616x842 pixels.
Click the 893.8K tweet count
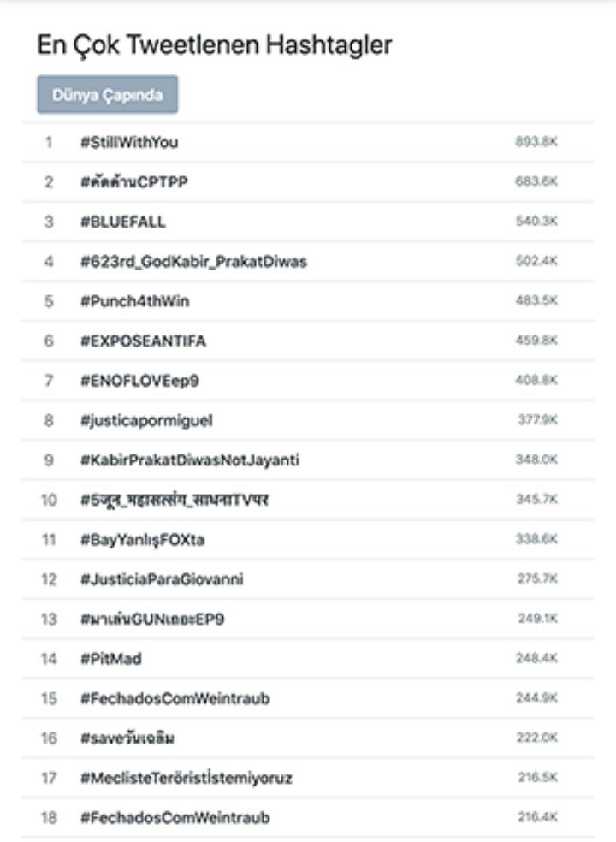(x=536, y=142)
